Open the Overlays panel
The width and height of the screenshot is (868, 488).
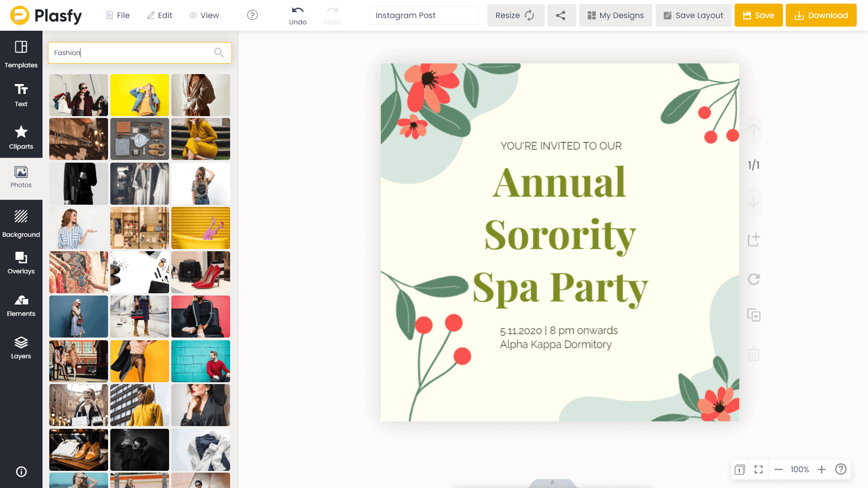point(21,263)
